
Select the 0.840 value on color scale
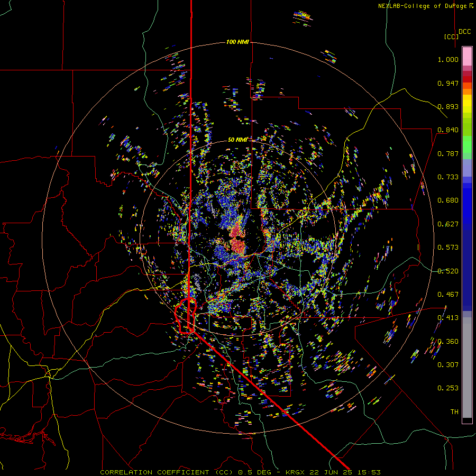(x=448, y=130)
